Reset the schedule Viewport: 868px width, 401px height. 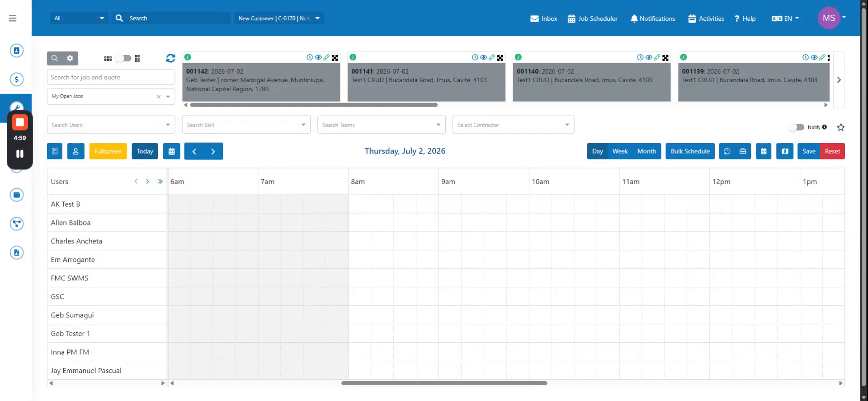(x=832, y=151)
